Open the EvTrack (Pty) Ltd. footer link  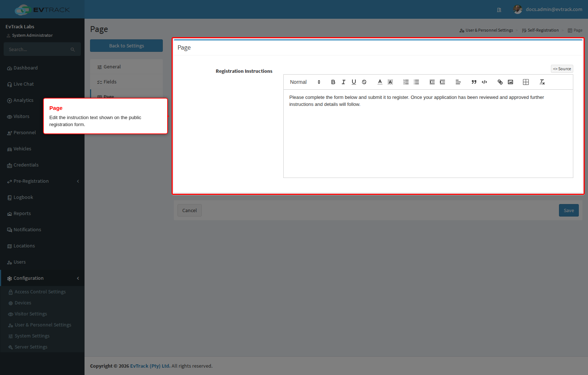click(150, 366)
